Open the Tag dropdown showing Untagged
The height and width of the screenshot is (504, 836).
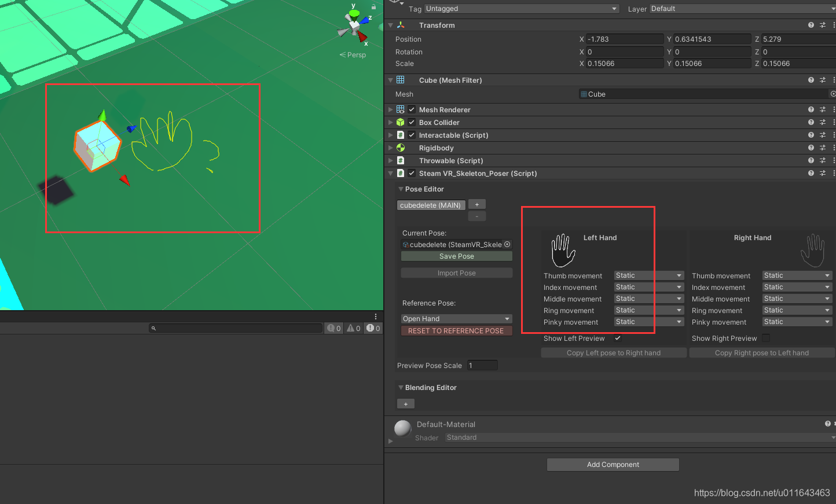520,9
